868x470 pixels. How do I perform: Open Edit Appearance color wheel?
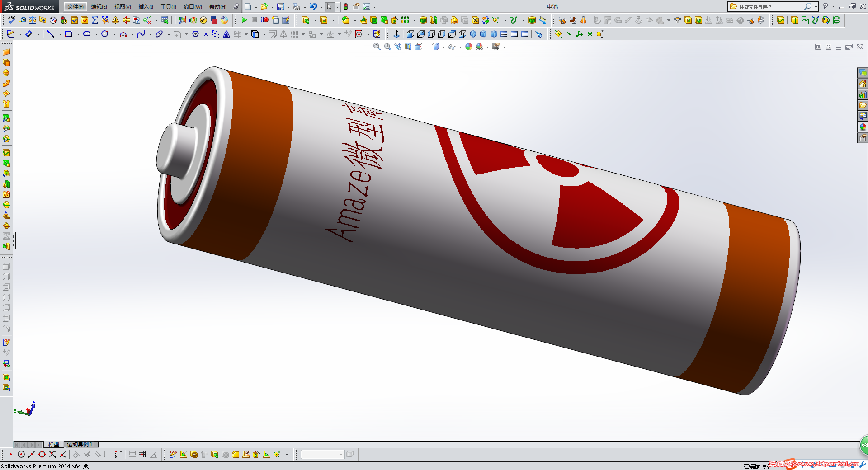468,47
